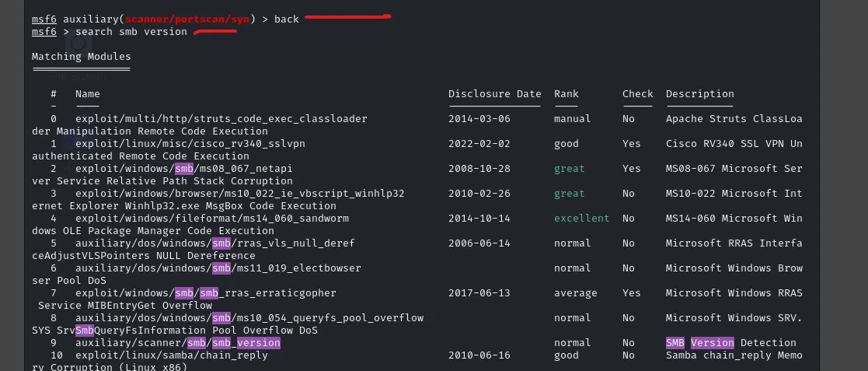This screenshot has height=371, width=868.
Task: Click the 'Check' column header
Action: tap(638, 93)
